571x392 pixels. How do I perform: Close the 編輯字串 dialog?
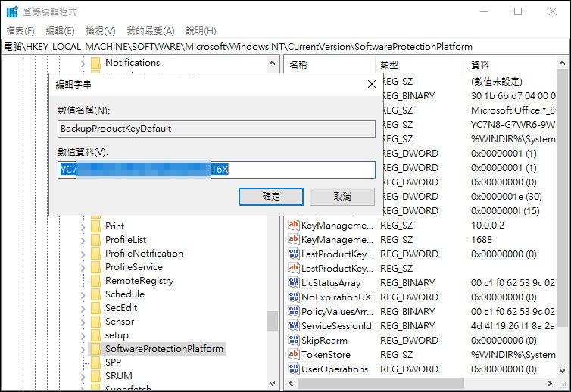pyautogui.click(x=372, y=84)
